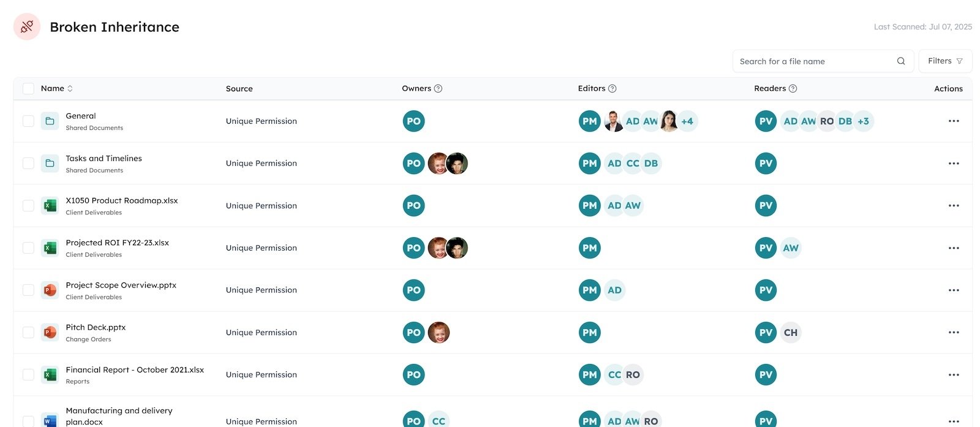Check the Tasks and Timelines row checkbox

tap(28, 164)
